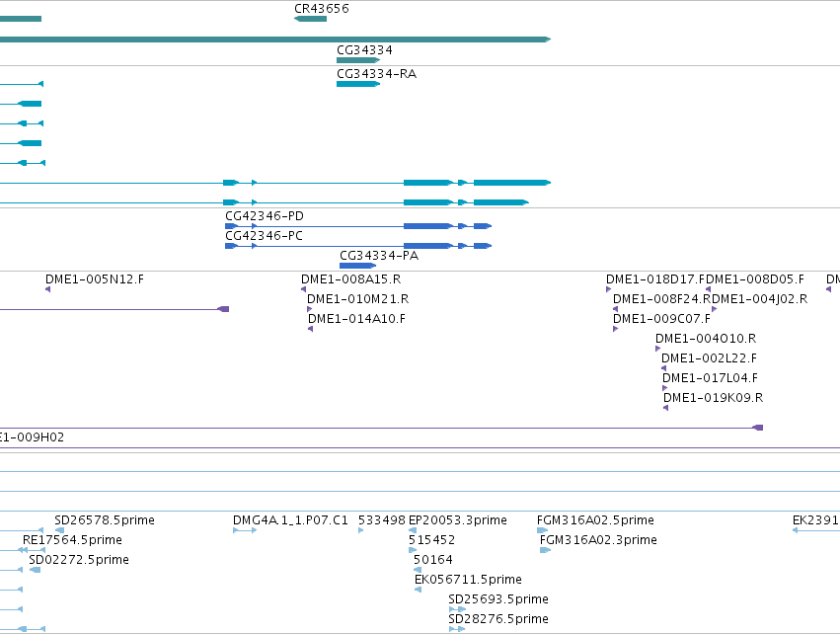This screenshot has width=840, height=634.
Task: Select the SD02272.5prime EST
Action: click(35, 570)
